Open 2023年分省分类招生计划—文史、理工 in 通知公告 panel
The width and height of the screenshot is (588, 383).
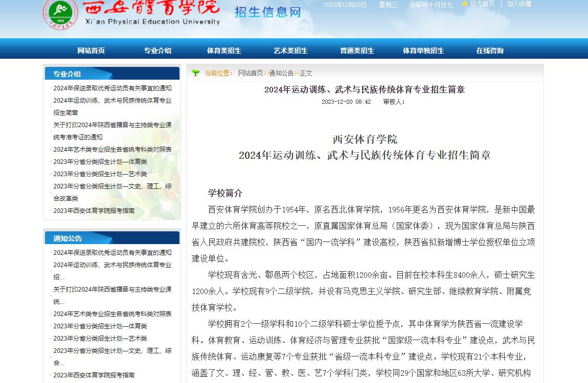(x=112, y=356)
